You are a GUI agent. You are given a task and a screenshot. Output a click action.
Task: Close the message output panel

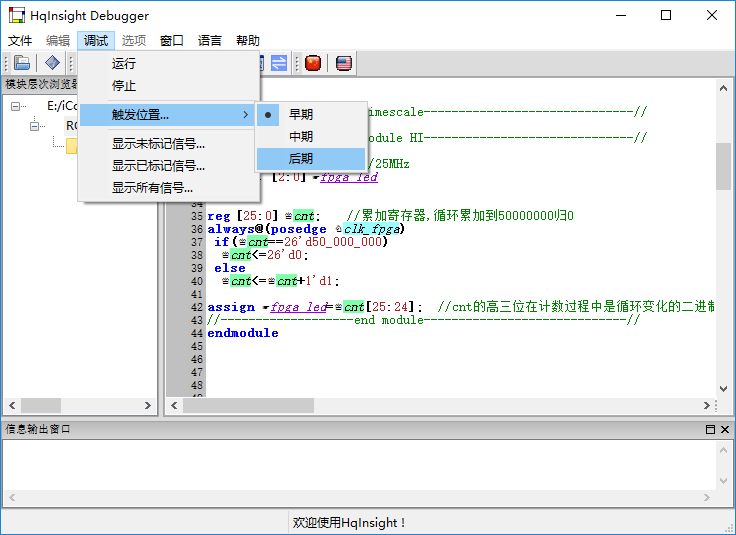click(x=725, y=429)
